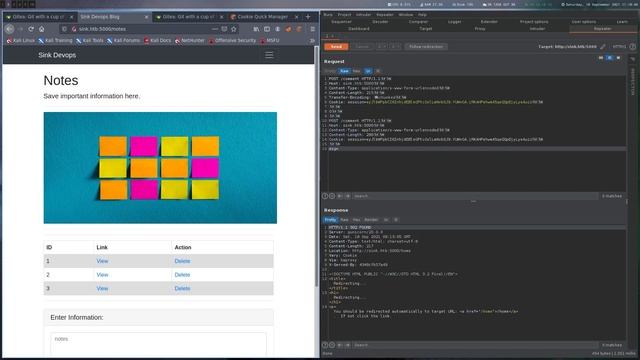
Task: Delete note with ID 1
Action: tap(182, 261)
